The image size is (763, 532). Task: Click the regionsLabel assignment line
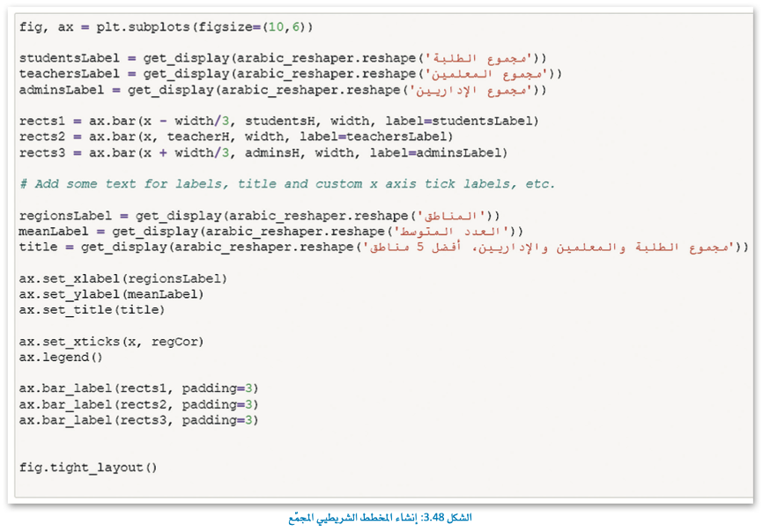(259, 216)
